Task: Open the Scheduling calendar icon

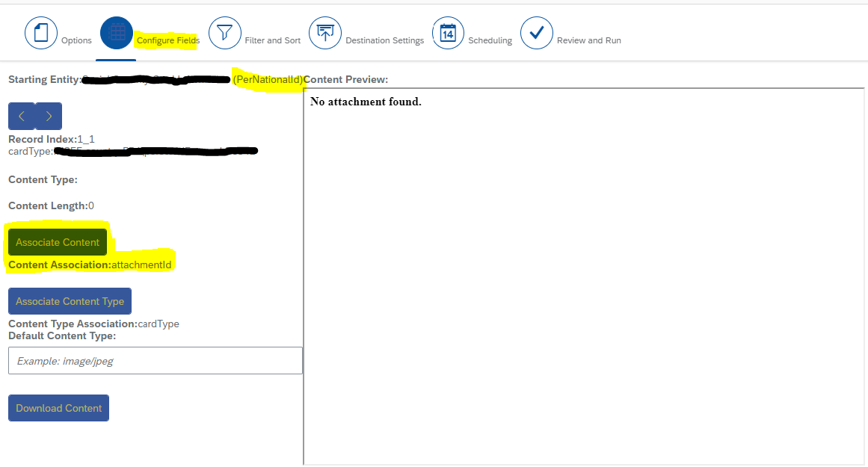Action: pyautogui.click(x=448, y=33)
